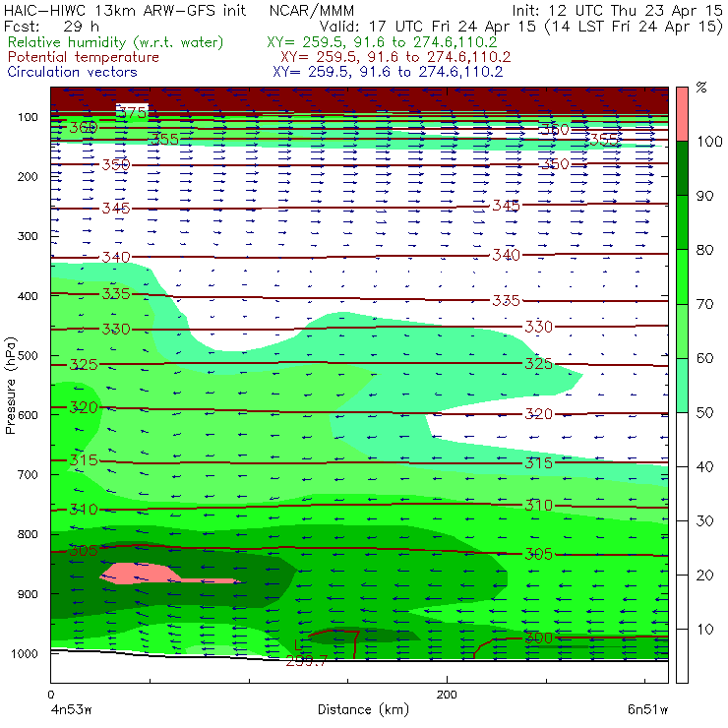Viewport: 728px width, 728px height.
Task: Click the pink above-100% colorbar segment
Action: [682, 114]
